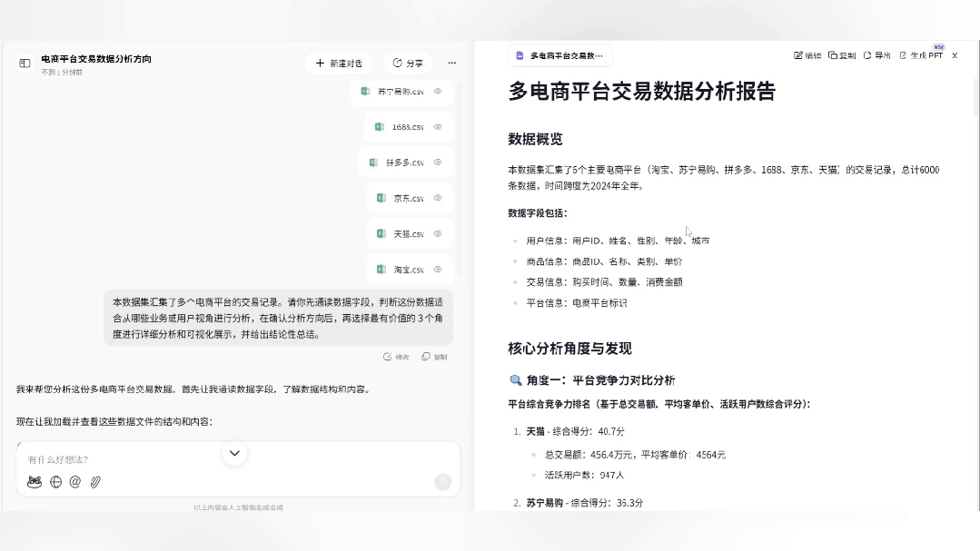Collapse the chat with the chevron above input
Viewport: 980px width, 551px height.
click(234, 452)
